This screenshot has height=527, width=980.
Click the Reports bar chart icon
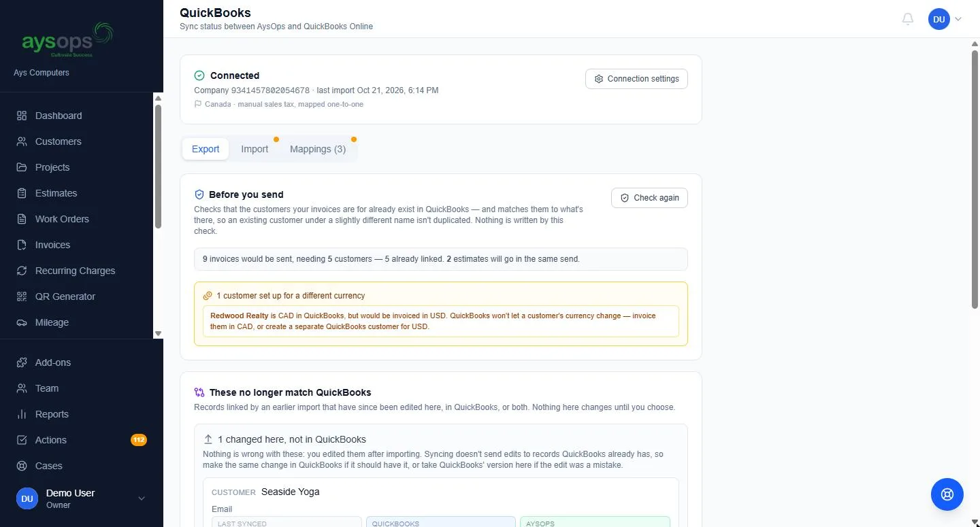pyautogui.click(x=22, y=414)
